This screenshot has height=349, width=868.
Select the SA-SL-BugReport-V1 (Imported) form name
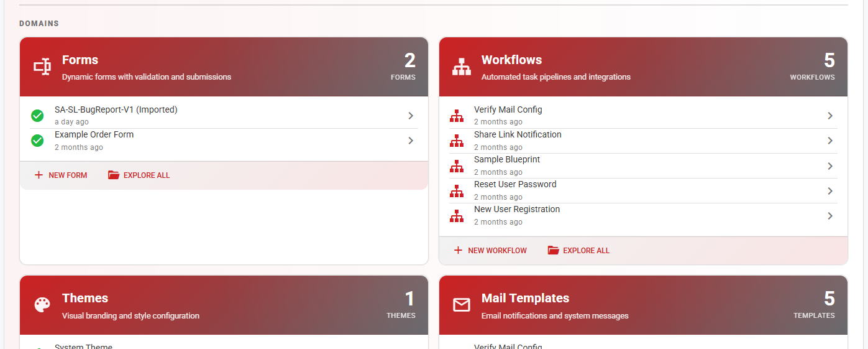point(116,109)
